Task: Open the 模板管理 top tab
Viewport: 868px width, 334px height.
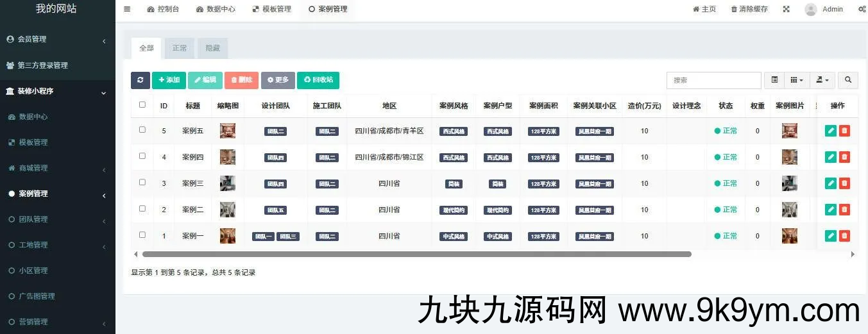Action: point(271,9)
